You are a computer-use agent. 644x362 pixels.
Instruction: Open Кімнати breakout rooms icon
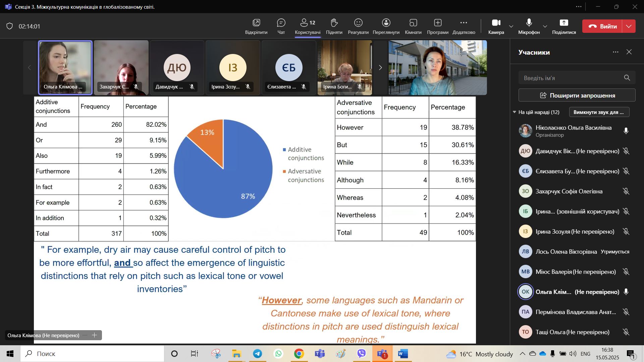413,23
